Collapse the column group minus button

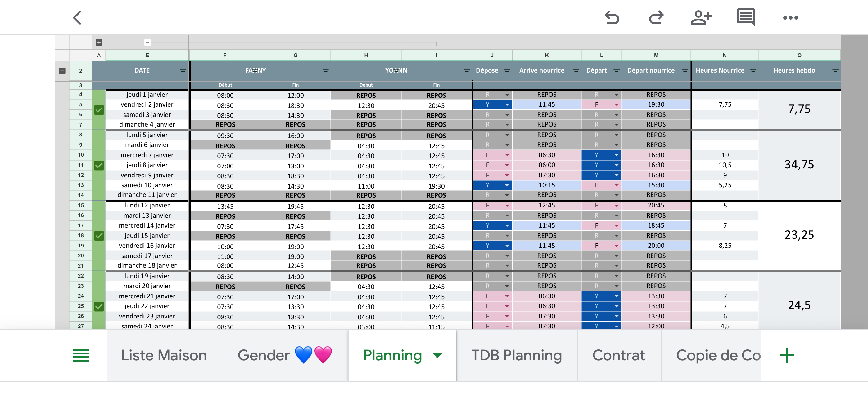coord(147,42)
